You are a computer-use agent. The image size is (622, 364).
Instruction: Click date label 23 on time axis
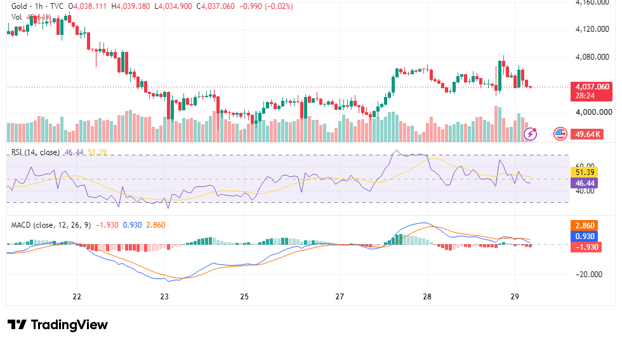click(164, 297)
